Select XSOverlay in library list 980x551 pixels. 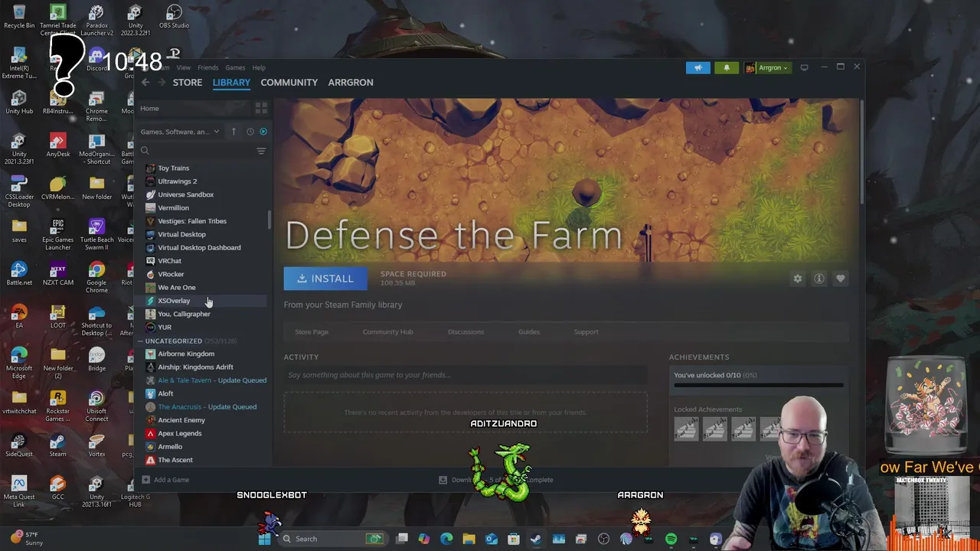[x=174, y=301]
